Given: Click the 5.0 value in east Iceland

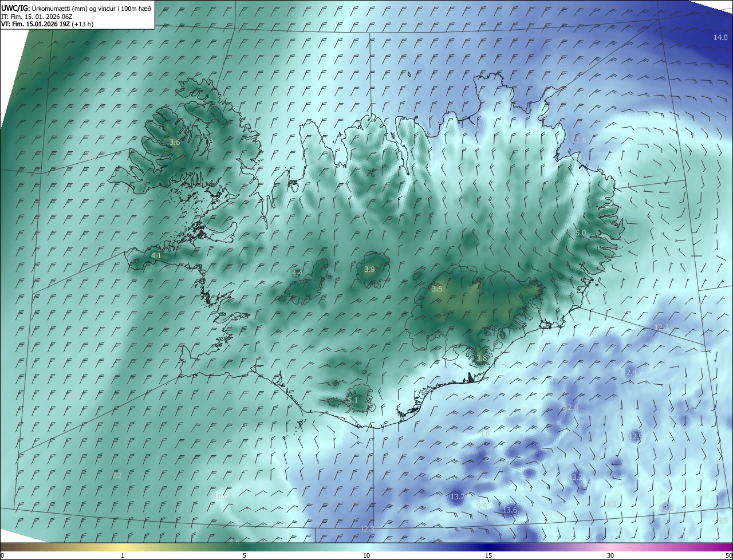Looking at the screenshot, I should (x=580, y=233).
